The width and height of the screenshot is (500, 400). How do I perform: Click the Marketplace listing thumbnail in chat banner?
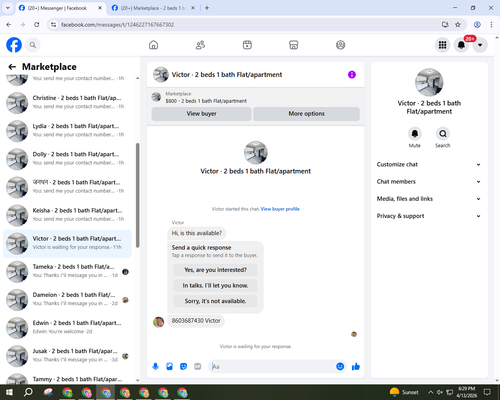156,97
